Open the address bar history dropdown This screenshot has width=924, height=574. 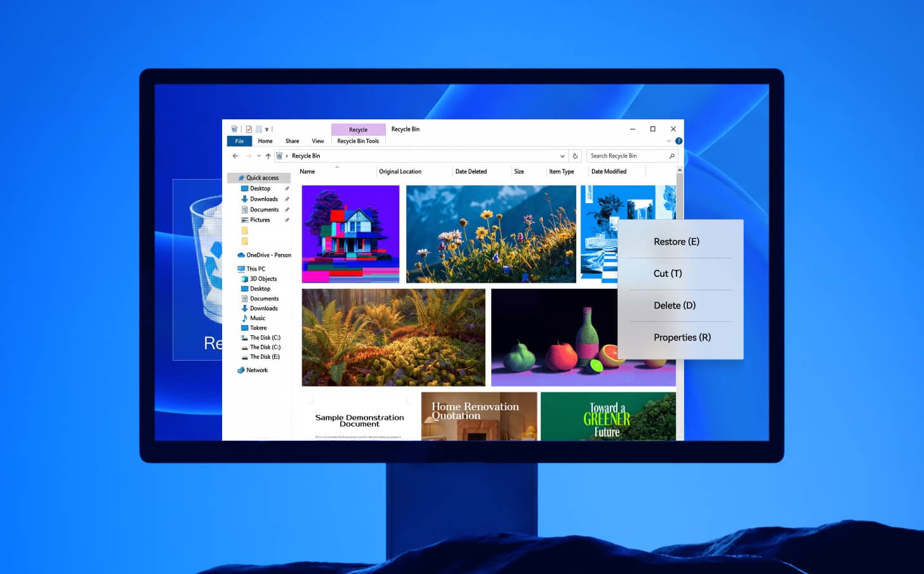[562, 156]
